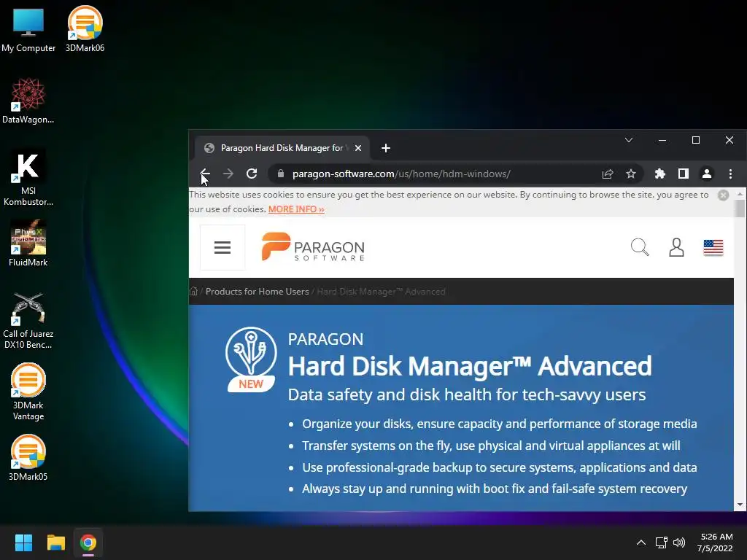View site security lock info
Viewport: 747px width, 560px height.
point(281,174)
